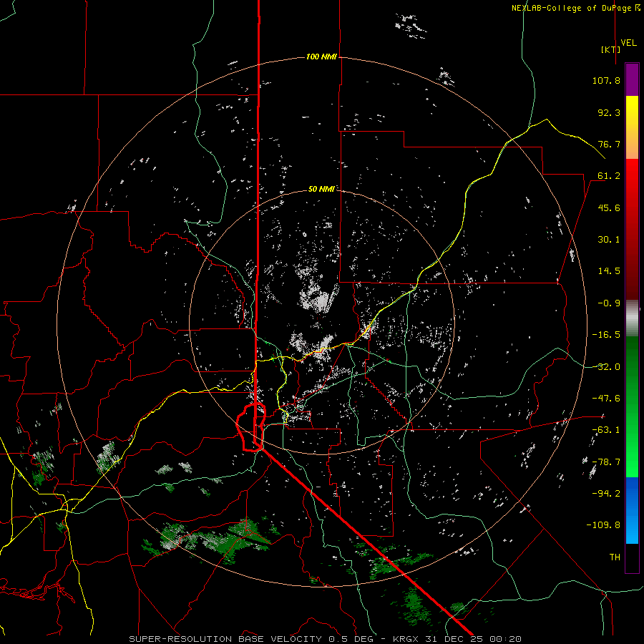This screenshot has height=644, width=644.
Task: Click the gray near-zero segment of color bar
Action: click(632, 316)
